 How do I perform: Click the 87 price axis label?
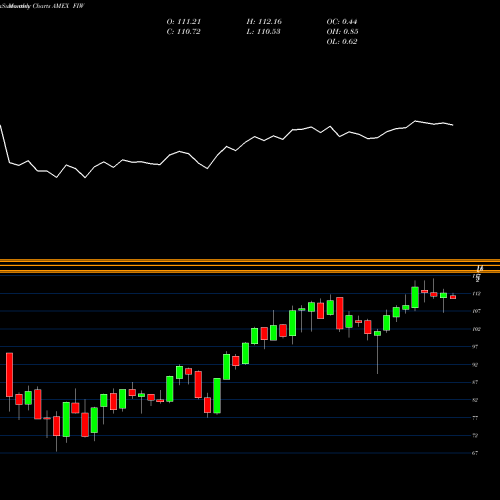[475, 382]
